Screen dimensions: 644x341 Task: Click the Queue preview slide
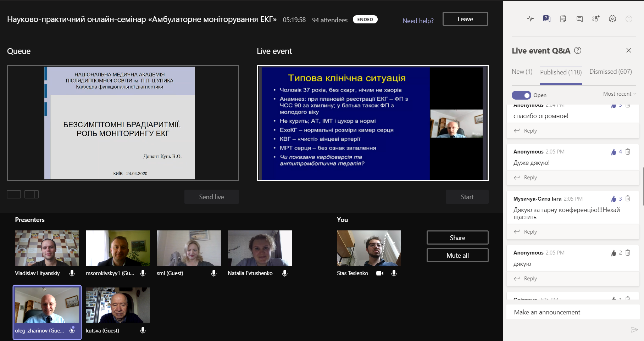pos(123,123)
